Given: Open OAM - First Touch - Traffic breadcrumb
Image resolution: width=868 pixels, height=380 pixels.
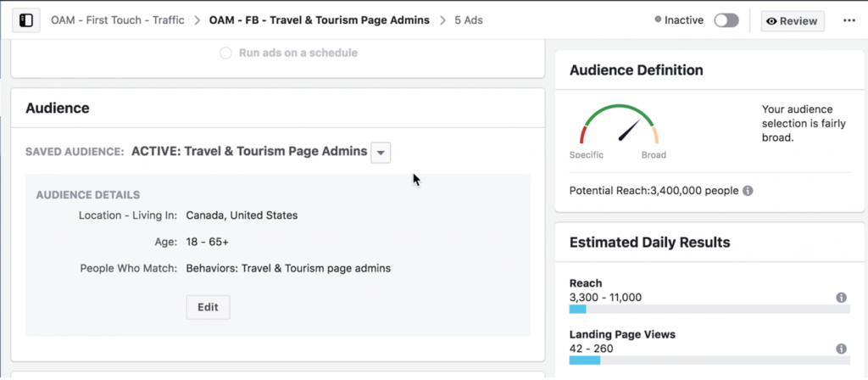Looking at the screenshot, I should pos(117,20).
